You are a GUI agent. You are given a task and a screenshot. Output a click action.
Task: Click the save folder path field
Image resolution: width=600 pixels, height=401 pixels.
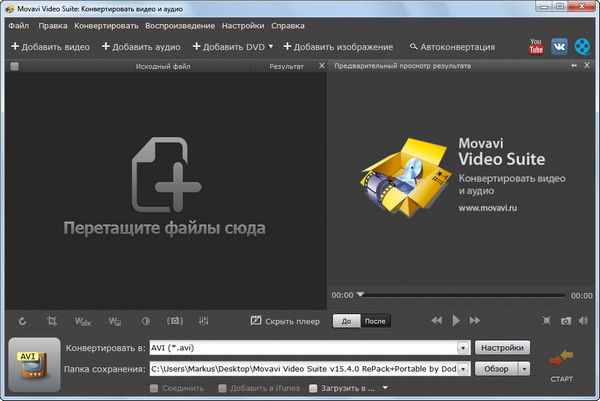(x=304, y=369)
